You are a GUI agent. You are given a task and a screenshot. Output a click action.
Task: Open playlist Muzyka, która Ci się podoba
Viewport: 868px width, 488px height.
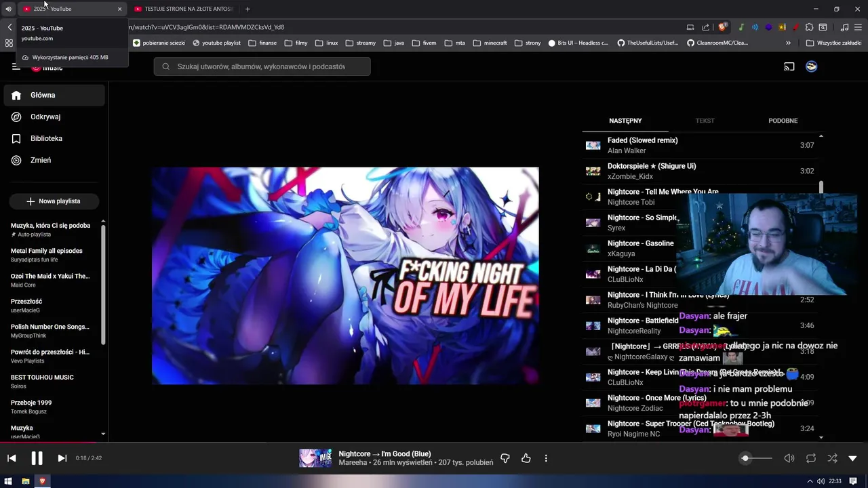coord(51,230)
